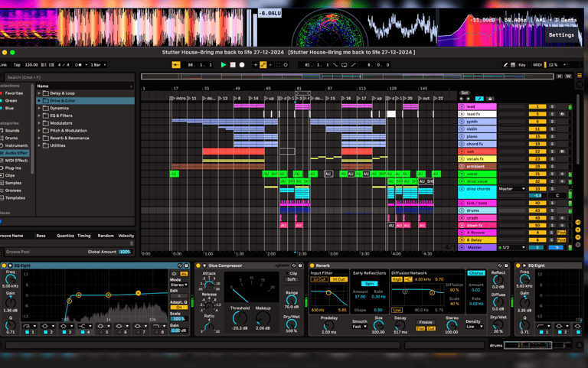Select the Favorites collection
The height and width of the screenshot is (368, 588).
[14, 93]
